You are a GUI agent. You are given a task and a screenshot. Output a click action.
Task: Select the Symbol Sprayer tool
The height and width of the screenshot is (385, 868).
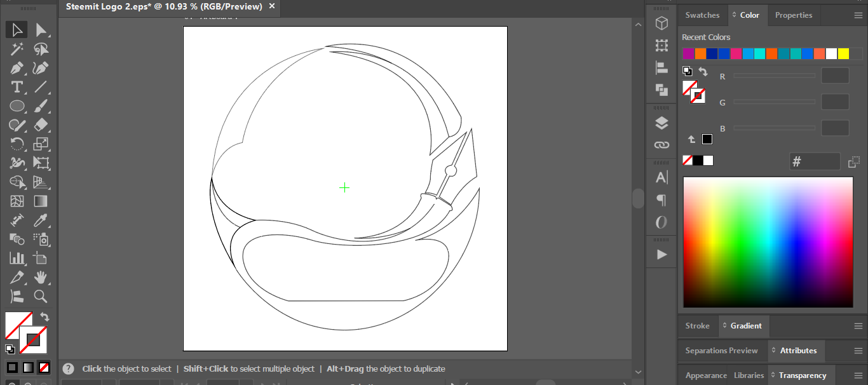41,240
